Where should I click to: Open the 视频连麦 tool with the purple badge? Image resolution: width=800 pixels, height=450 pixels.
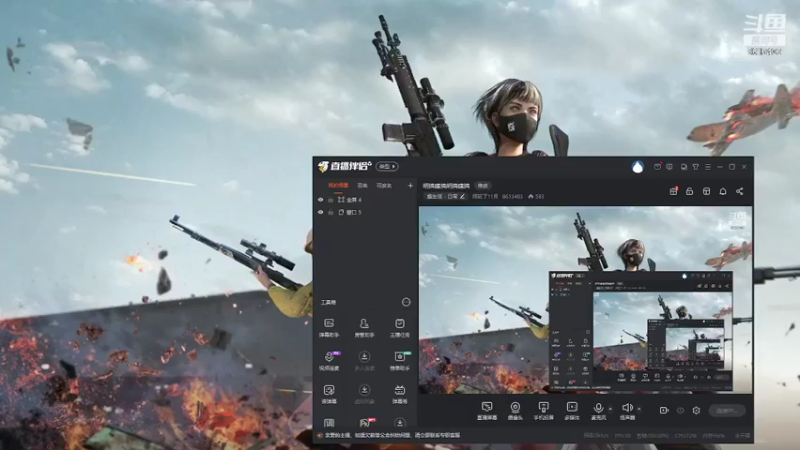329,360
